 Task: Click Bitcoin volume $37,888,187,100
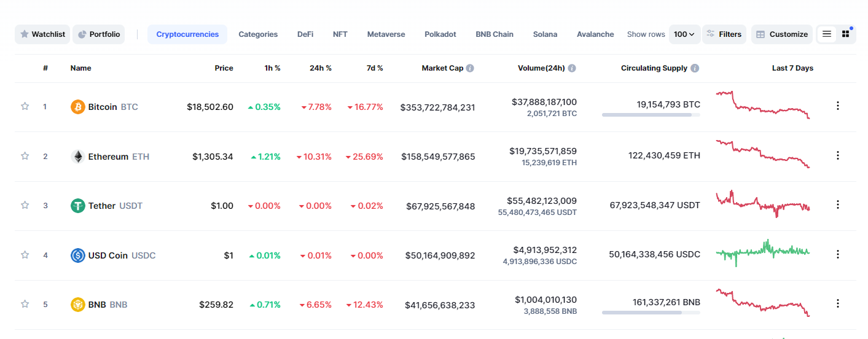[x=544, y=102]
